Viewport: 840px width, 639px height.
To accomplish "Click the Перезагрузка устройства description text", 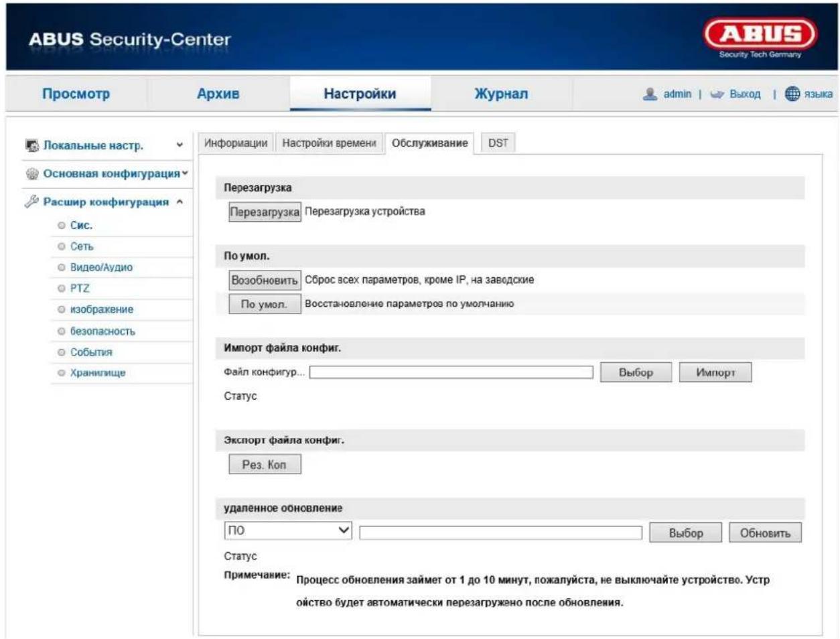I will tap(365, 211).
